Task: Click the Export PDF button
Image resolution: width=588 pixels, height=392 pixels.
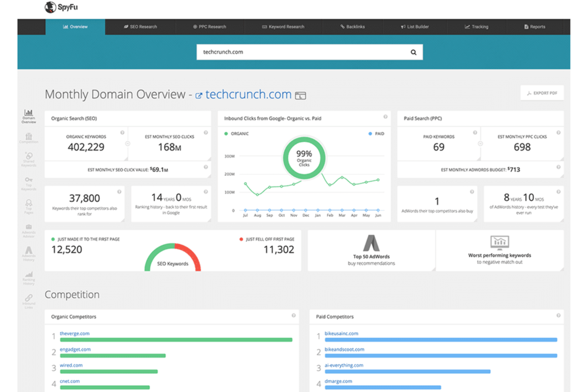Action: [542, 93]
